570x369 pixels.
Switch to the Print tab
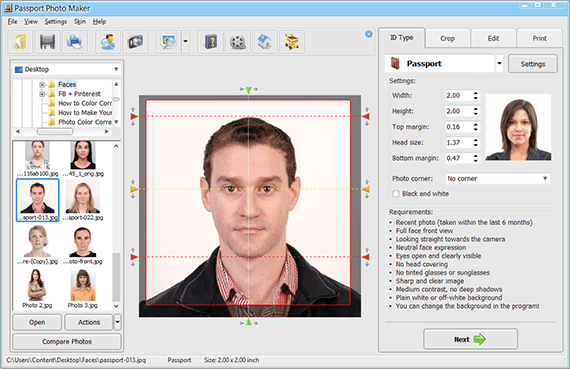(x=539, y=38)
